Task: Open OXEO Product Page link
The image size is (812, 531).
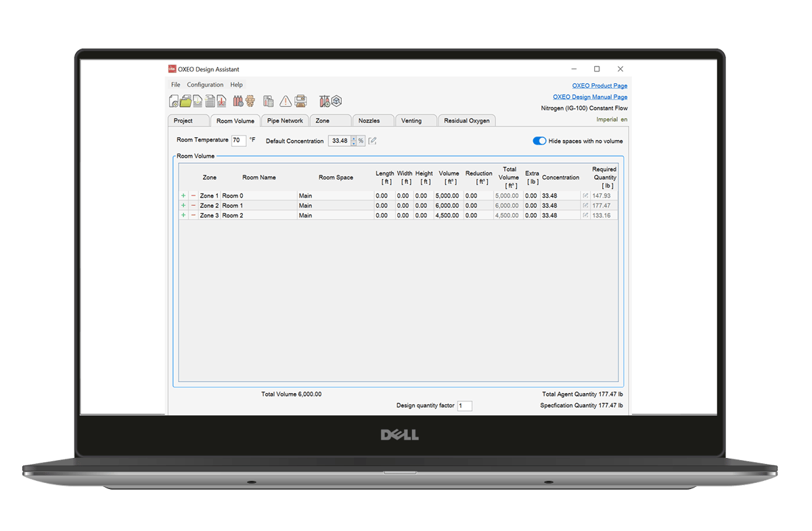Action: [x=600, y=86]
